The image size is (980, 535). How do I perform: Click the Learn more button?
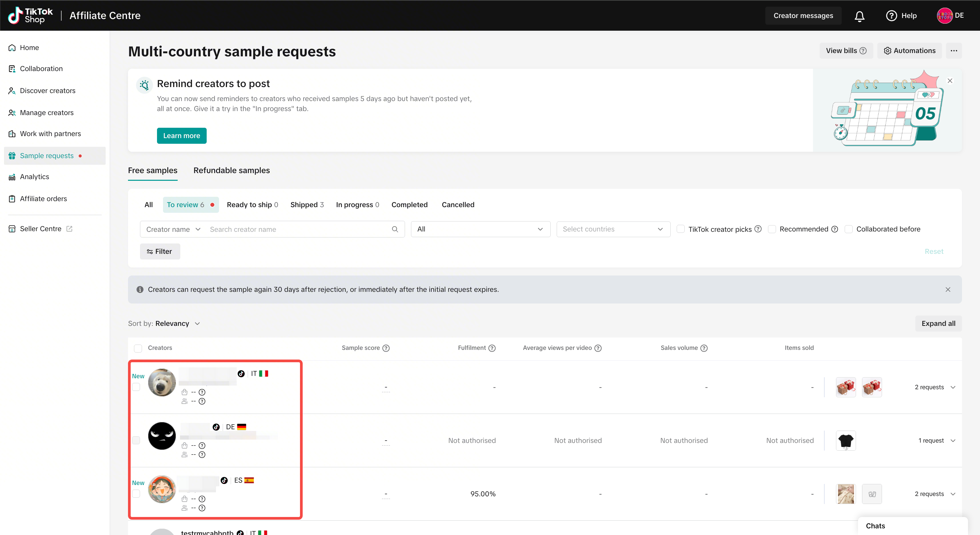(181, 135)
